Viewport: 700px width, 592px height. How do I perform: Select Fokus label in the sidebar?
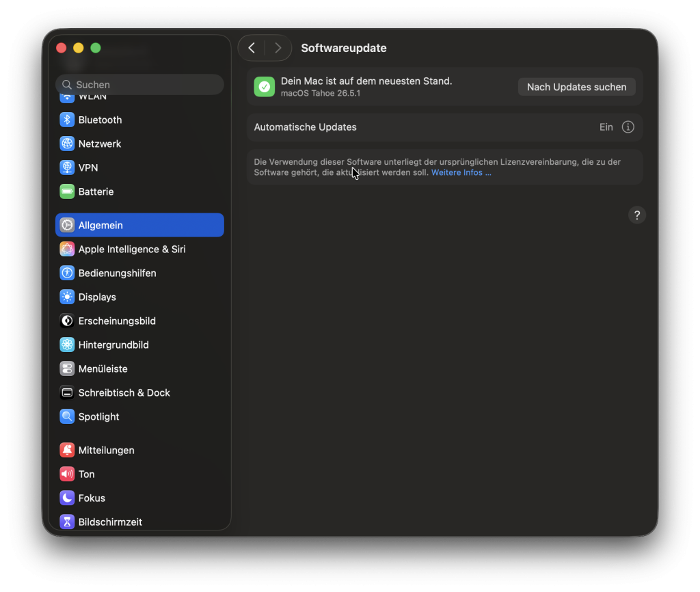92,498
